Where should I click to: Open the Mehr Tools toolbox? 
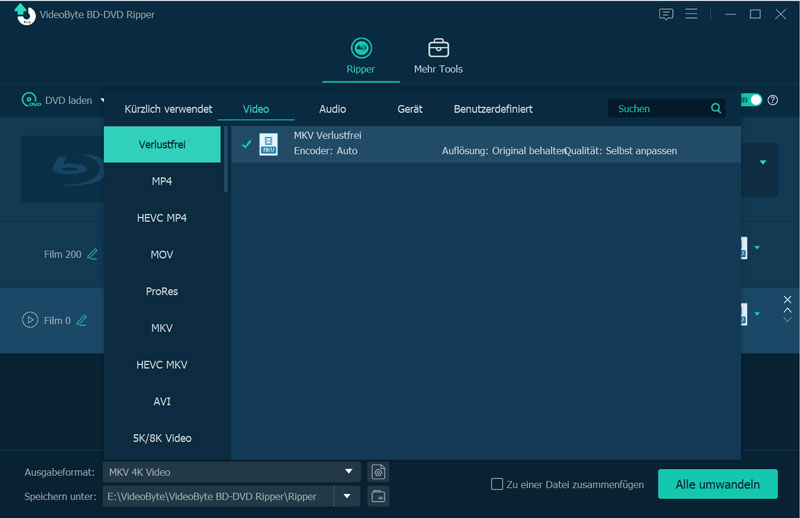pos(438,48)
